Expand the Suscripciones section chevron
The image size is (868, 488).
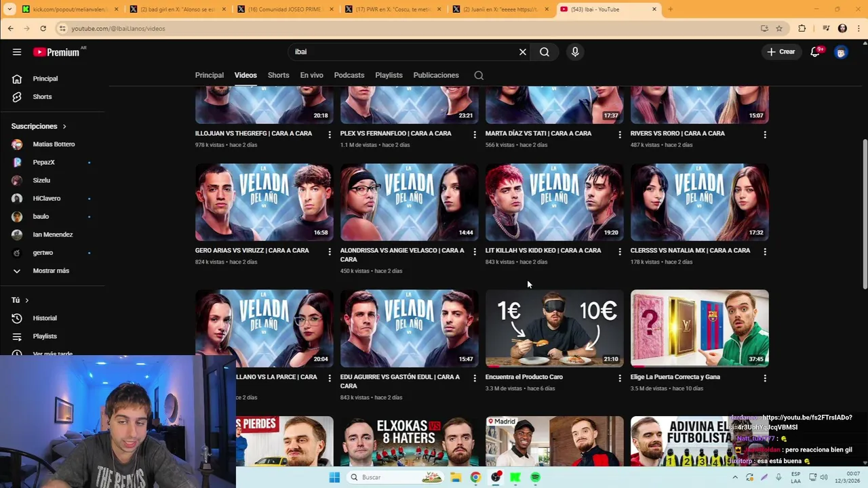tap(64, 126)
